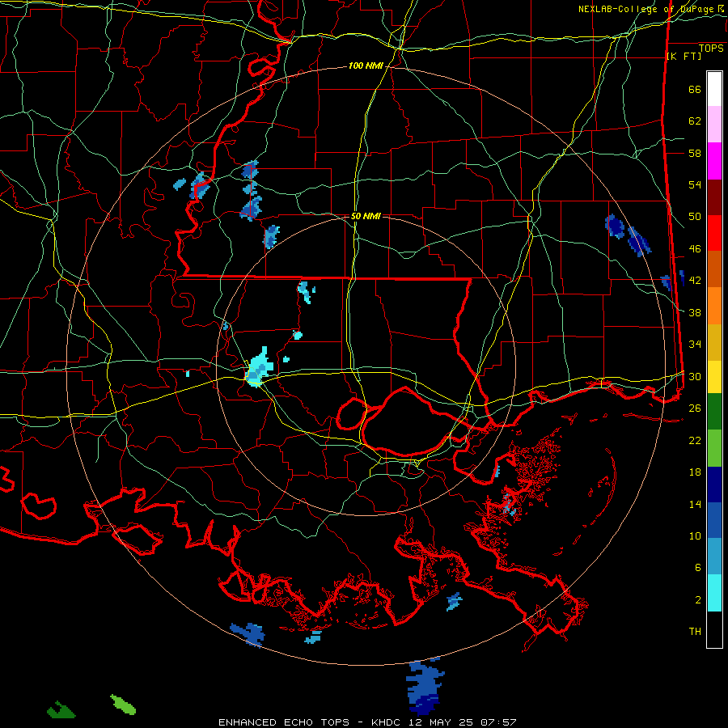Click the '6' legend value
This screenshot has height=728, width=728.
(x=698, y=568)
